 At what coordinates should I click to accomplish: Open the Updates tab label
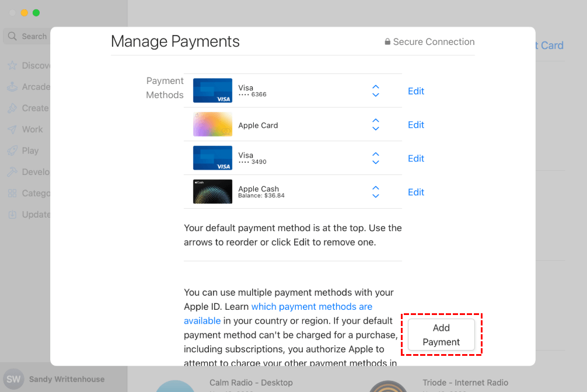36,215
